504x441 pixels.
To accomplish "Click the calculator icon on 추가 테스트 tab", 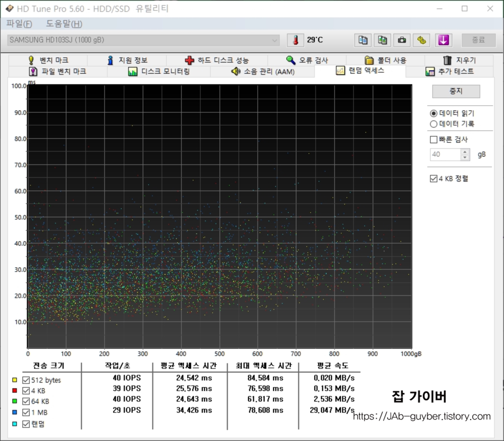I will pyautogui.click(x=430, y=71).
